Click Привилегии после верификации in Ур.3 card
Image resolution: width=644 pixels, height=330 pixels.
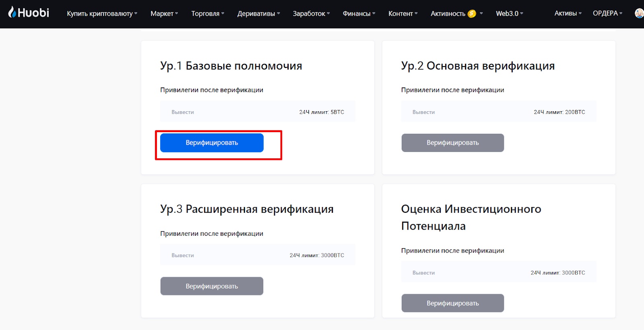(x=212, y=234)
